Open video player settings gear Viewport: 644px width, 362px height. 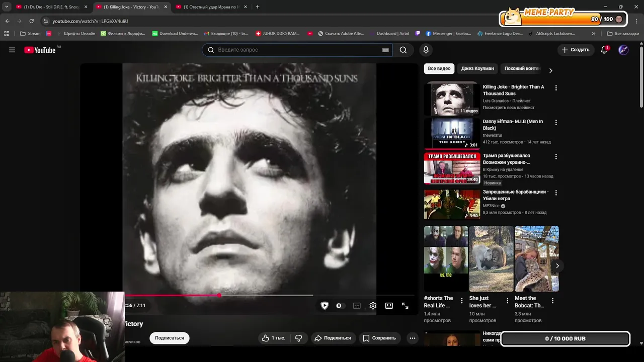click(x=373, y=306)
